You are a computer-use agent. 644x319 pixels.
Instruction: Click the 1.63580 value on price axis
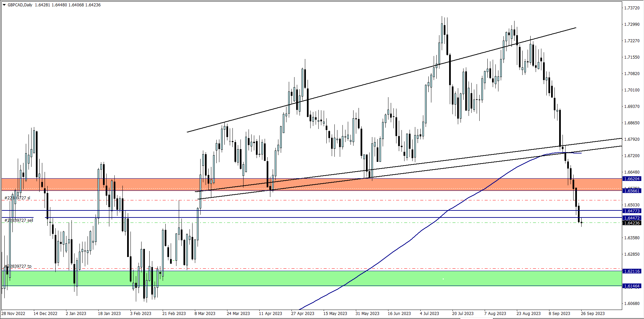click(632, 238)
